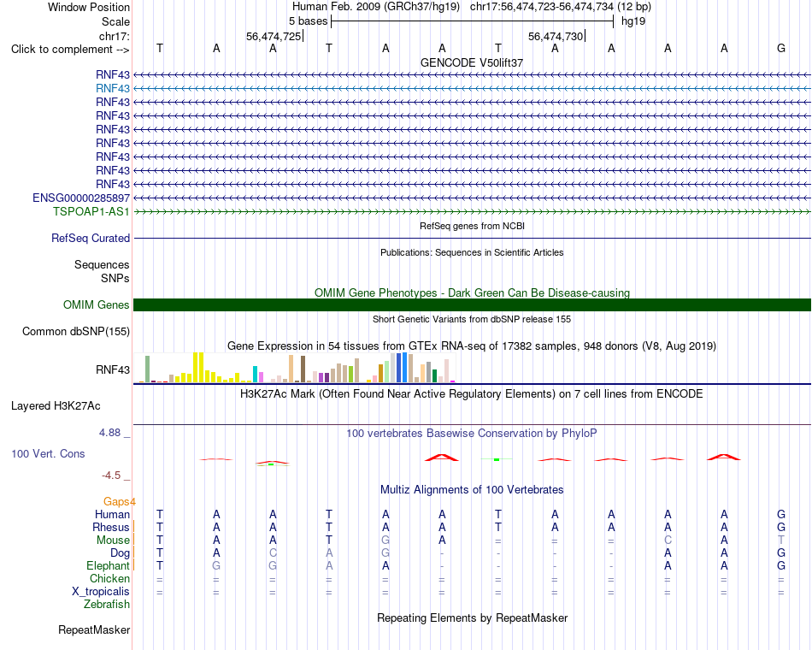Click the "Click to complement -->" label

(70, 50)
